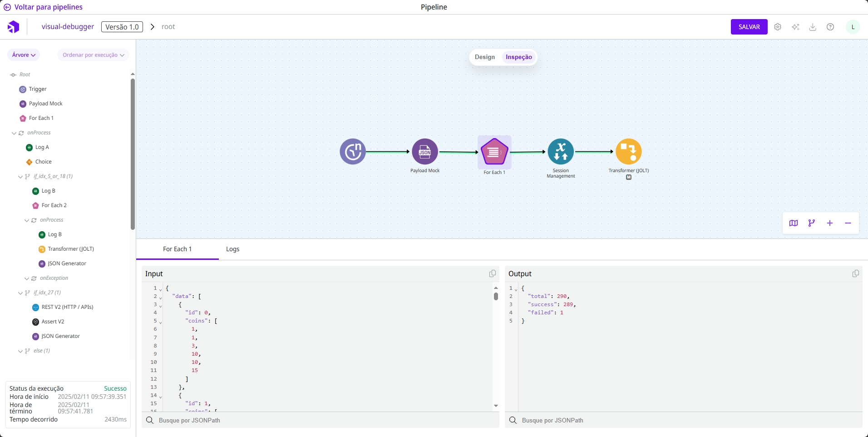Click the Session Management node icon
Image resolution: width=868 pixels, height=437 pixels.
click(x=561, y=152)
